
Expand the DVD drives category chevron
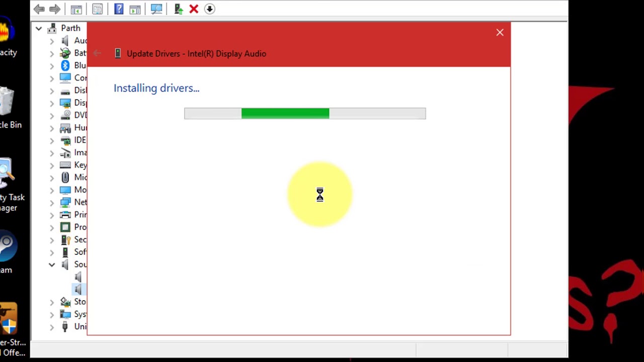(52, 115)
